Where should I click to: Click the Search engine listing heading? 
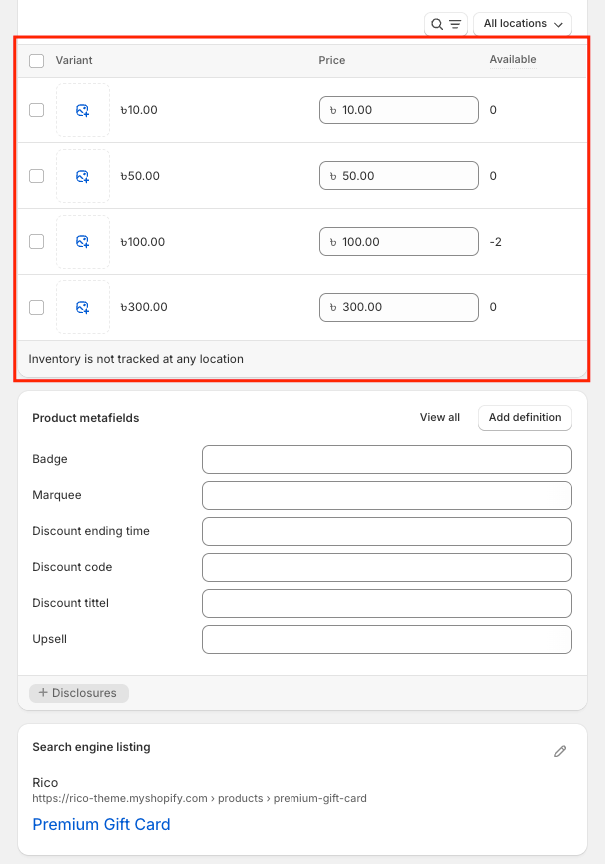(91, 747)
